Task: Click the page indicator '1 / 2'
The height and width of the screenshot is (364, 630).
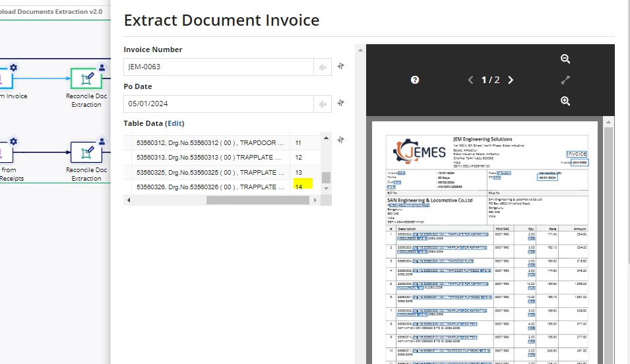Action: coord(491,80)
